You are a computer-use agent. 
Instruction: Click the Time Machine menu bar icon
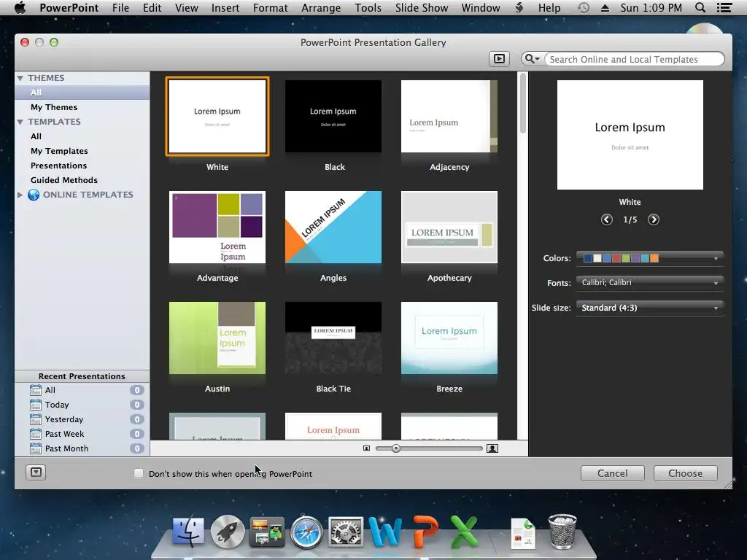pos(584,7)
